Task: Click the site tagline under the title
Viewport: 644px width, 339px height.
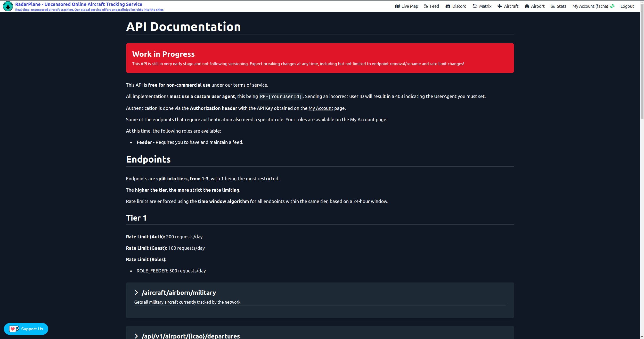Action: tap(89, 10)
